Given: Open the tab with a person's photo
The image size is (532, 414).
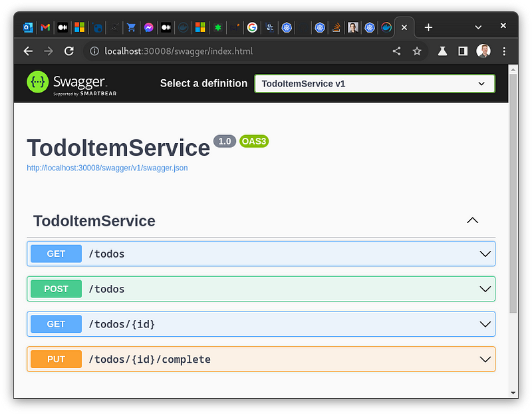Looking at the screenshot, I should [353, 27].
